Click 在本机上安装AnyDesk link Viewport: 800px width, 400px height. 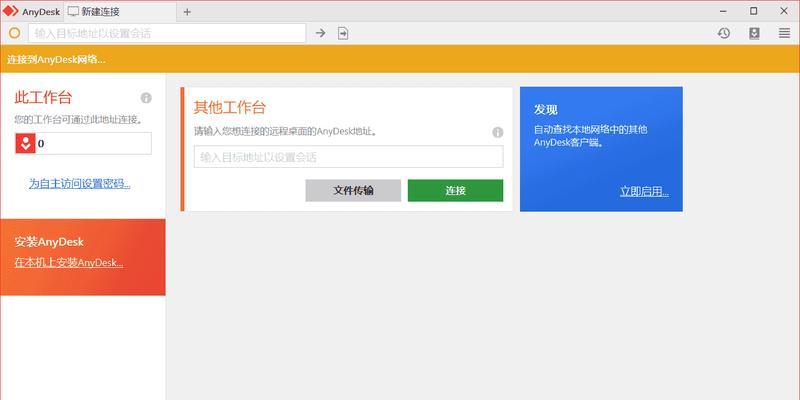coord(69,262)
